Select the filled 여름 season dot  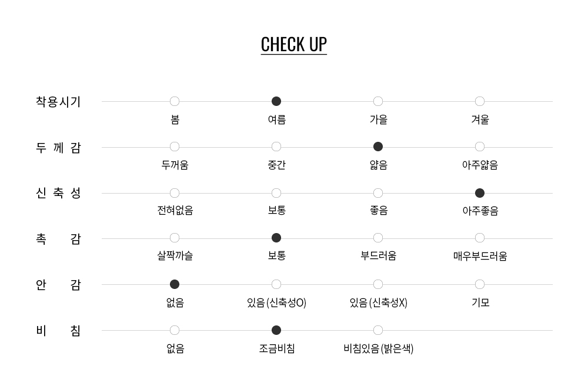pyautogui.click(x=276, y=101)
